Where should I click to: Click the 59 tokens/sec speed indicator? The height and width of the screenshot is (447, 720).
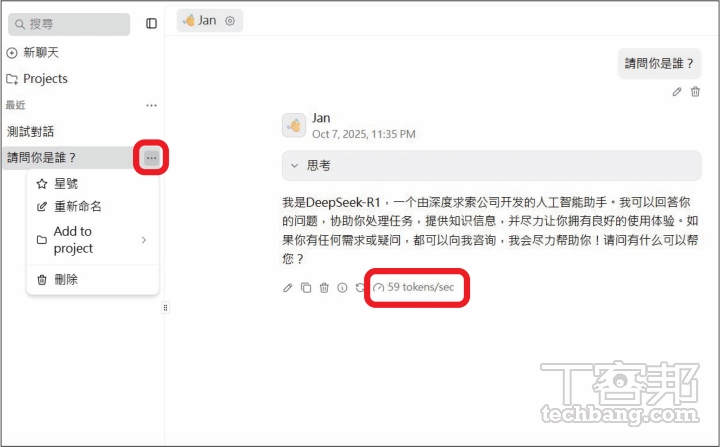tap(414, 288)
